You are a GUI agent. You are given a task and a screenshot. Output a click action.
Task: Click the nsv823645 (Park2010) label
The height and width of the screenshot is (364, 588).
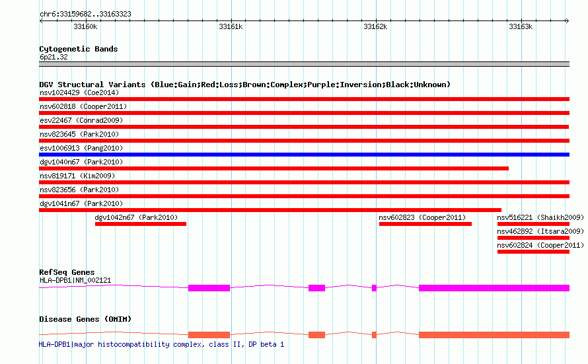(79, 134)
